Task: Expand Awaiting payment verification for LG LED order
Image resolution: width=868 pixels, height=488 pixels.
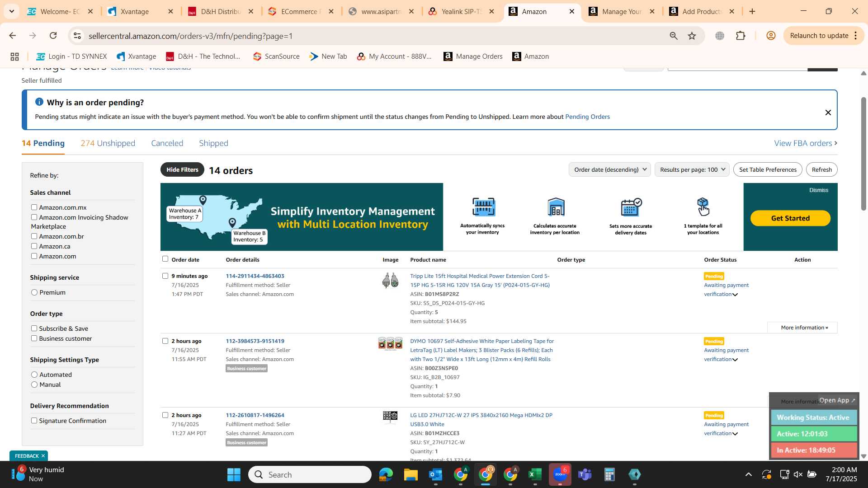Action: click(735, 434)
